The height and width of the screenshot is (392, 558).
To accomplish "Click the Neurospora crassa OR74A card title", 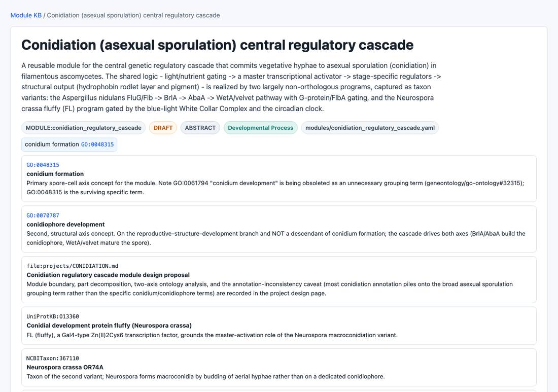I will (x=65, y=367).
